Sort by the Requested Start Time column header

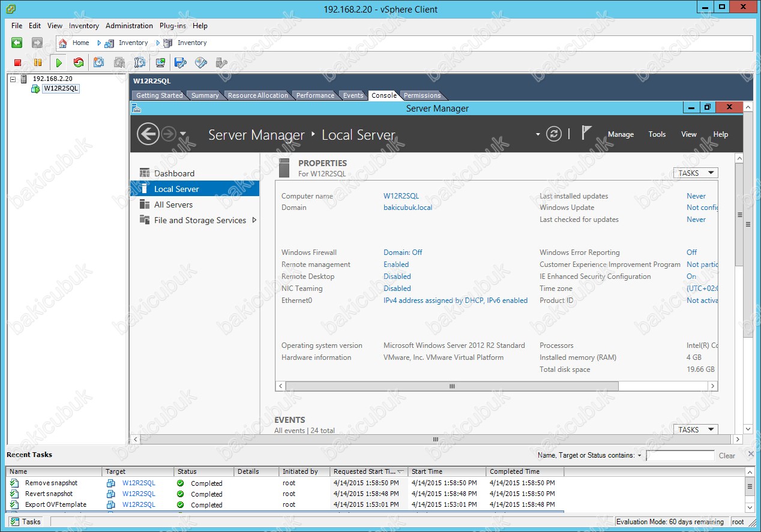[x=368, y=471]
